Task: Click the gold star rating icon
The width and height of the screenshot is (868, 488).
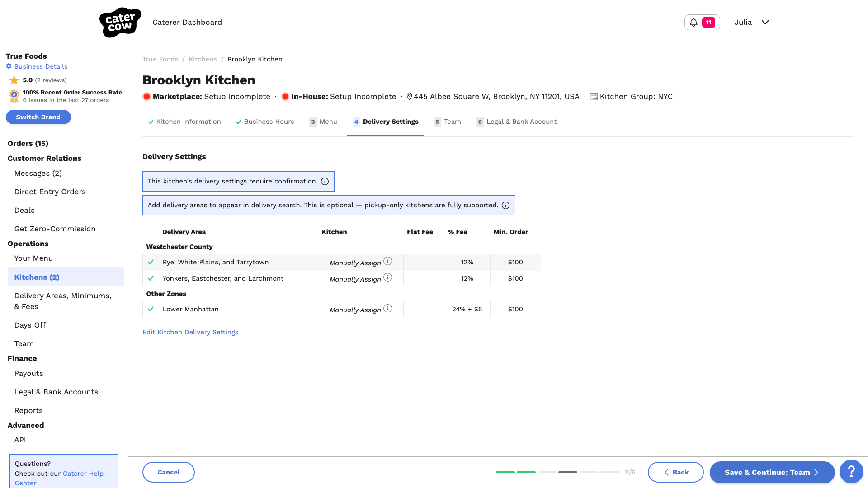Action: (x=14, y=80)
